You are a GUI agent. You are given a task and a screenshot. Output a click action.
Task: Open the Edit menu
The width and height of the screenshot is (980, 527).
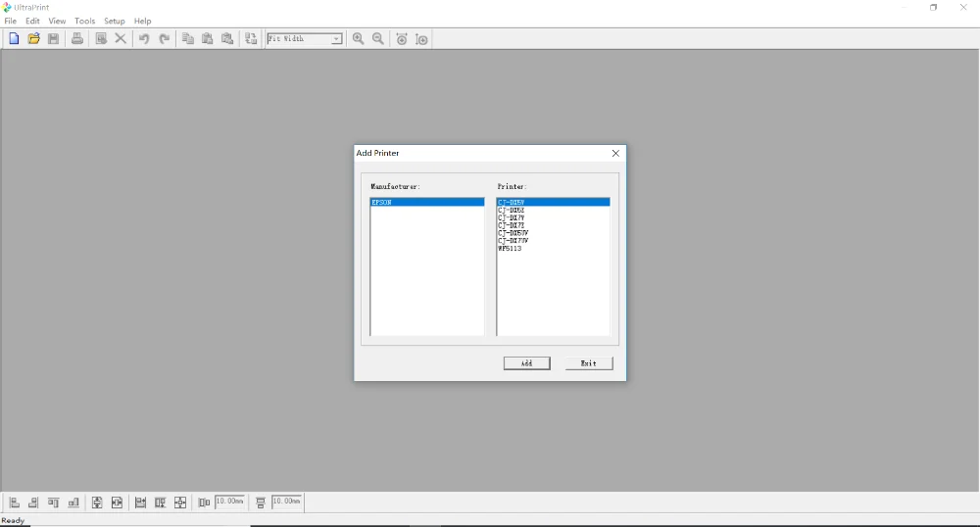click(32, 21)
